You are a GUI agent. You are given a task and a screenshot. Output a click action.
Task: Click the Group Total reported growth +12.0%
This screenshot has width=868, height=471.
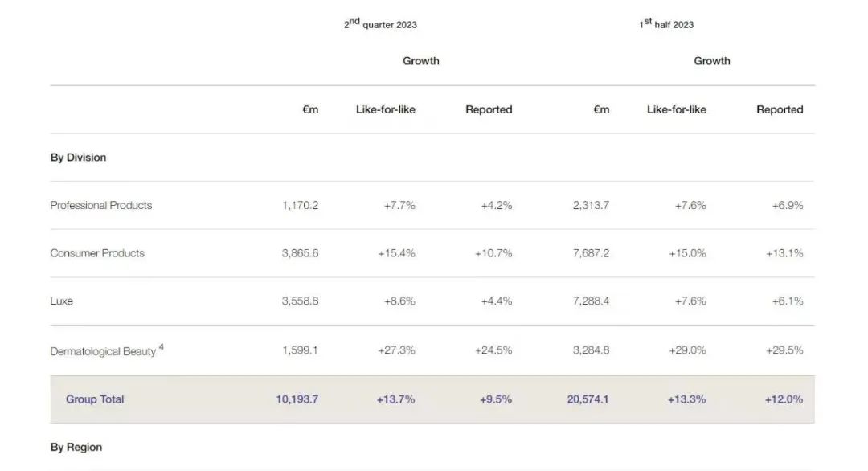pyautogui.click(x=784, y=399)
